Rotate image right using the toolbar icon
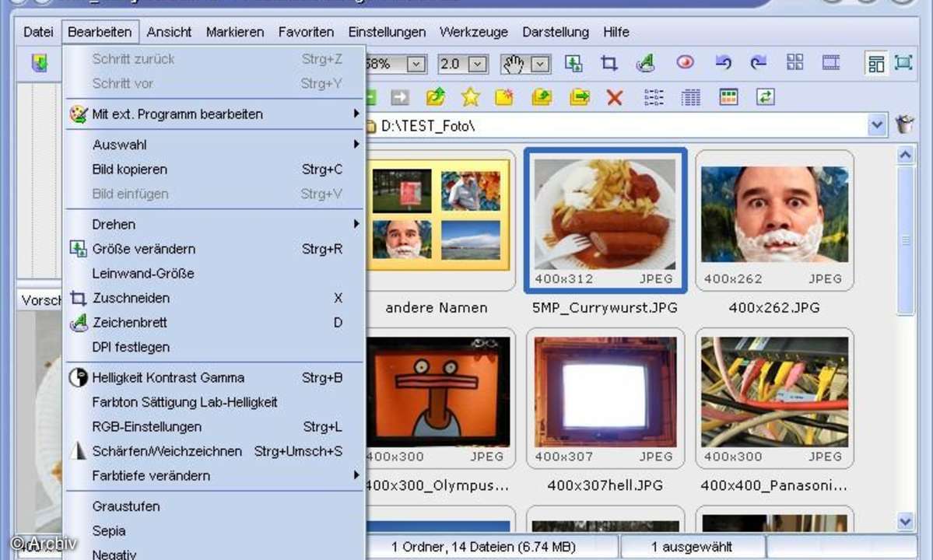The height and width of the screenshot is (560, 933). click(x=758, y=63)
